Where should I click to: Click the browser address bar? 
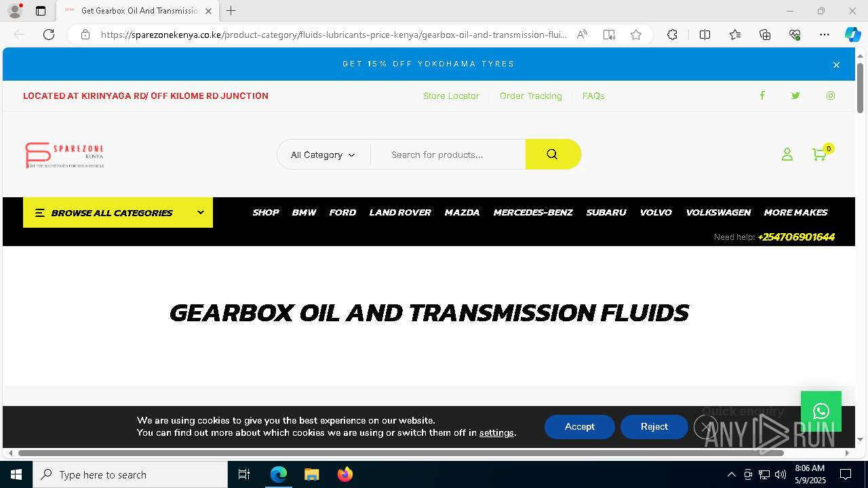tap(333, 35)
